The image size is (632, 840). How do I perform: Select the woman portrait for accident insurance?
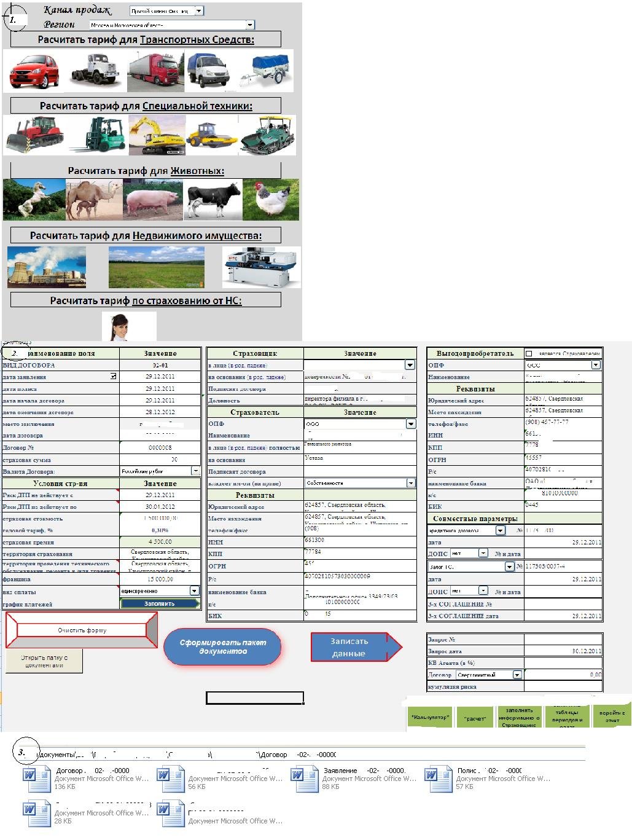tap(129, 326)
